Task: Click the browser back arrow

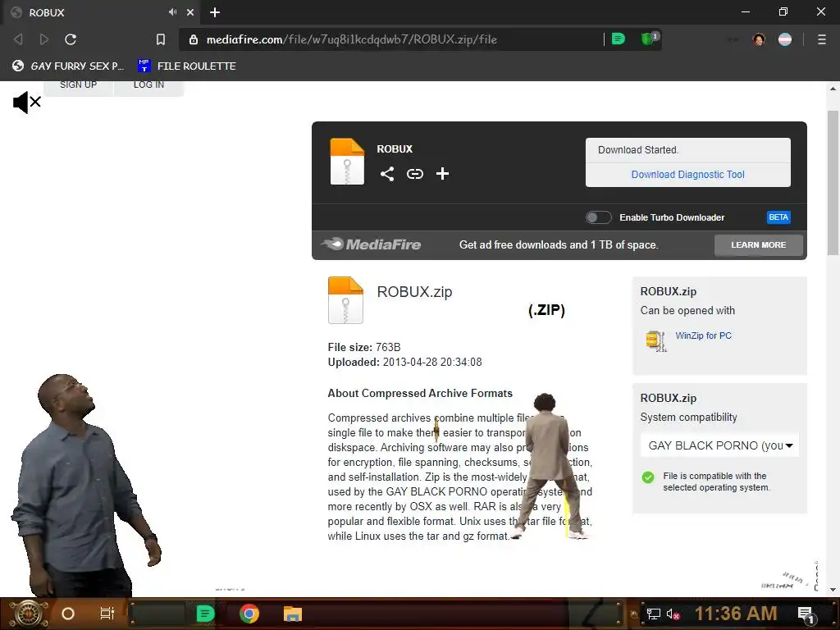Action: pyautogui.click(x=18, y=39)
